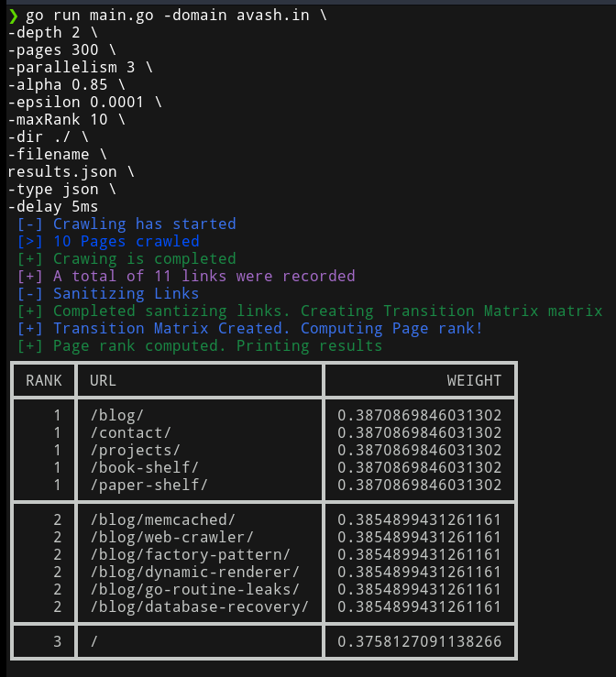The image size is (616, 677).
Task: Click the [-] marker before Sanitizing Links
Action: 30,293
